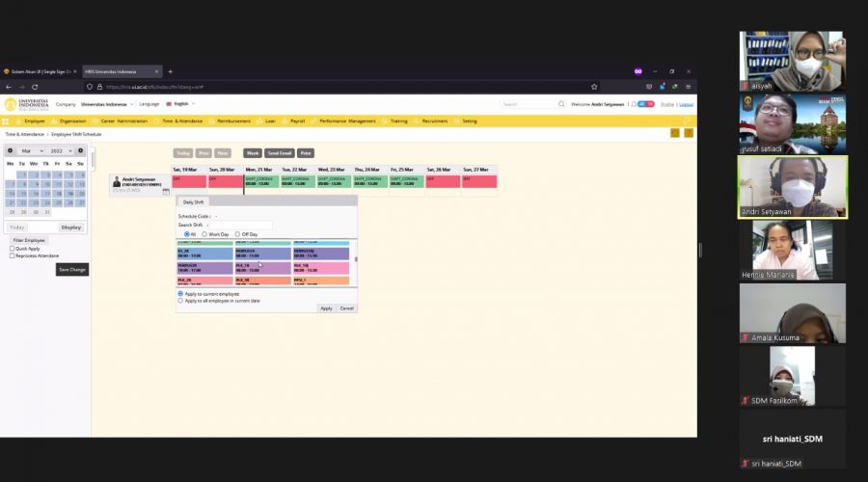Go back with the browser back arrow
The image size is (868, 482).
pos(9,87)
